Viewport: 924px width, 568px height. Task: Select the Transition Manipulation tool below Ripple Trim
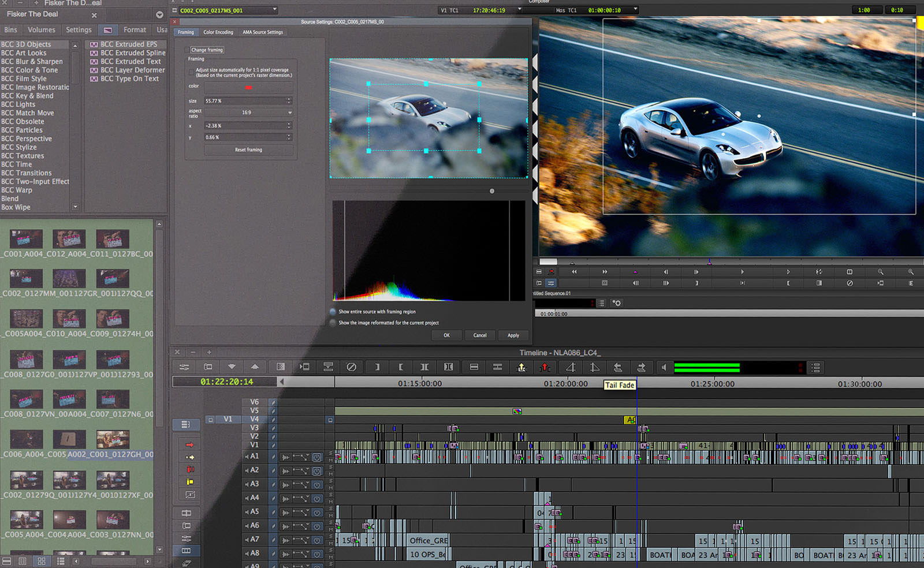pos(190,495)
